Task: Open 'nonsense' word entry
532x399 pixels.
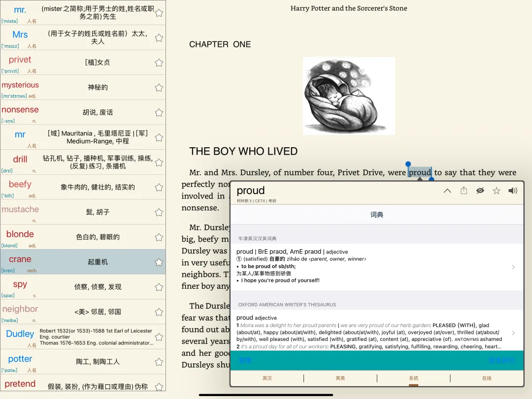Action: (x=83, y=113)
